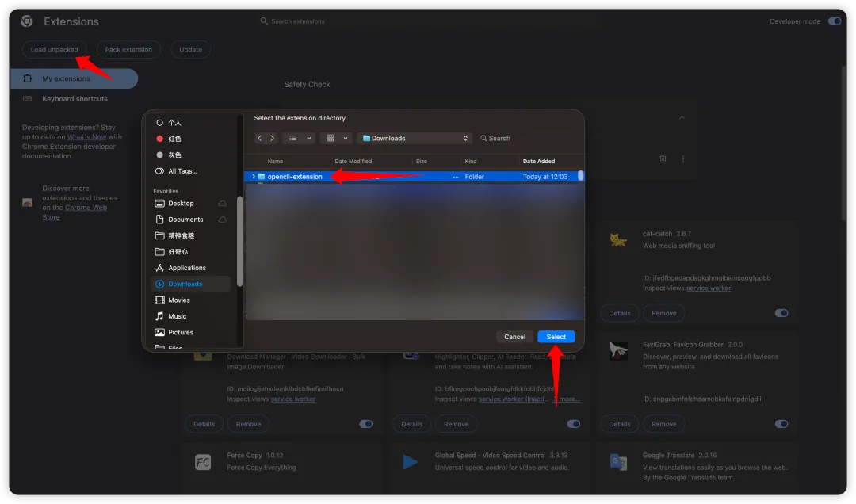Image resolution: width=856 pixels, height=504 pixels.
Task: Click the Search magnifier in the file dialog
Action: tap(483, 138)
